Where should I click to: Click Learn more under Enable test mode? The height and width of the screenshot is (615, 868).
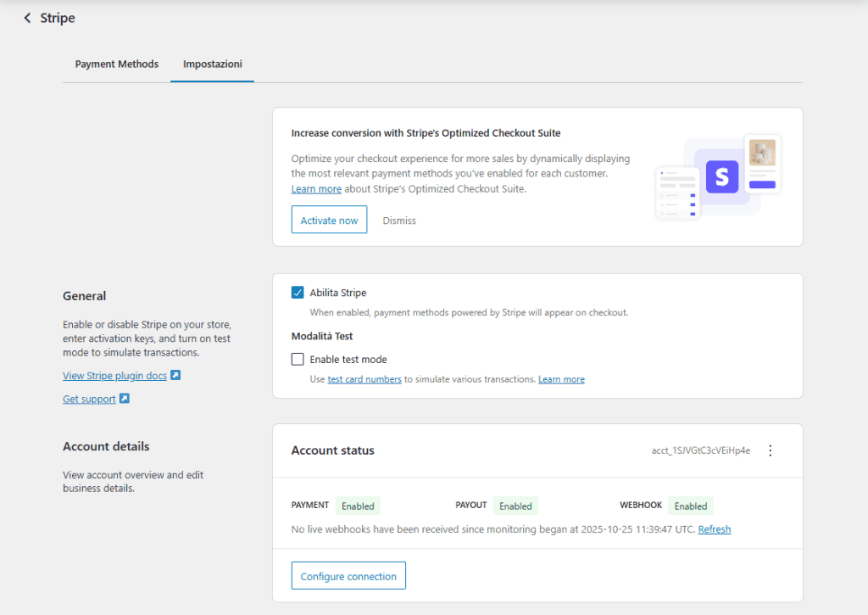click(x=561, y=379)
